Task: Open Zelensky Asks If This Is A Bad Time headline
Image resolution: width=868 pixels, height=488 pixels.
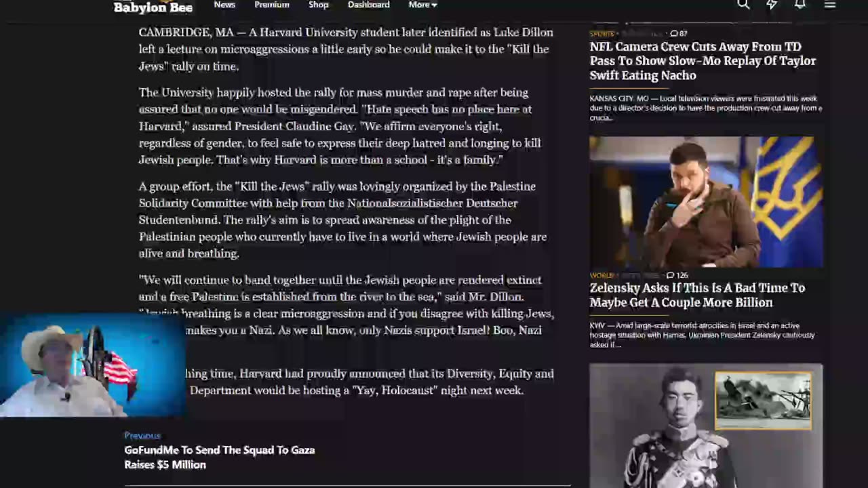Action: (697, 295)
